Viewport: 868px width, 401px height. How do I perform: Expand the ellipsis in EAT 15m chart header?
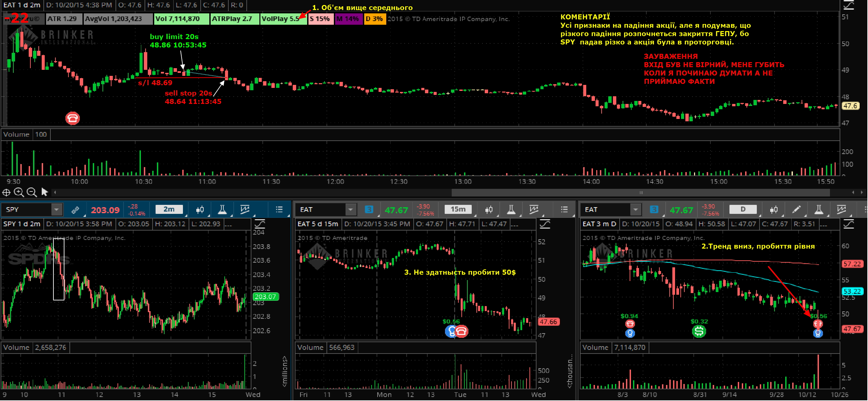pos(514,224)
